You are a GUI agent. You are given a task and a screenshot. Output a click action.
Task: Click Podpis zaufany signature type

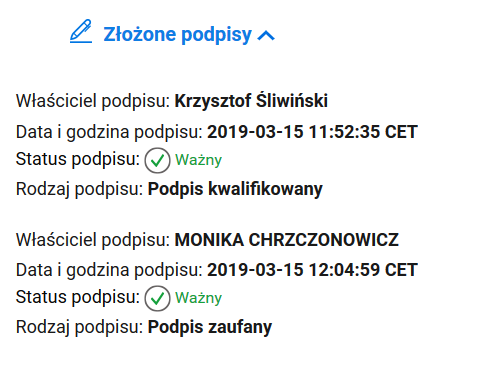pyautogui.click(x=210, y=327)
